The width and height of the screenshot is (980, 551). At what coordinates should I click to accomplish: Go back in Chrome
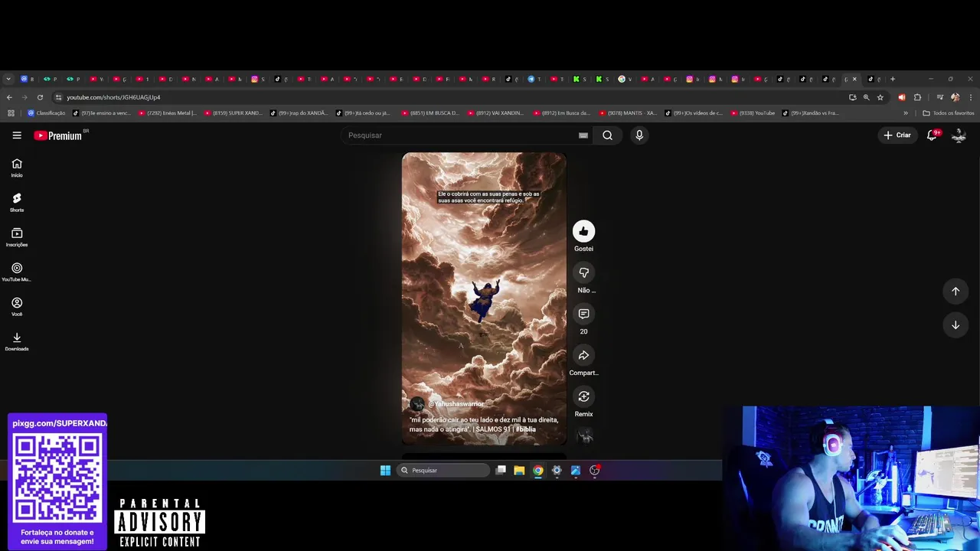[x=9, y=97]
